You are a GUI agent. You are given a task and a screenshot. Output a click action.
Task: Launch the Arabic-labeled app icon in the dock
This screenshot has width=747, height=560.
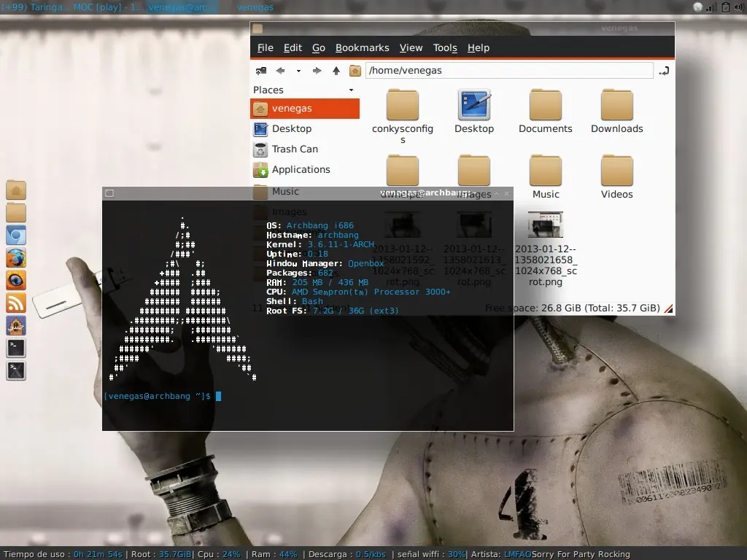[16, 325]
